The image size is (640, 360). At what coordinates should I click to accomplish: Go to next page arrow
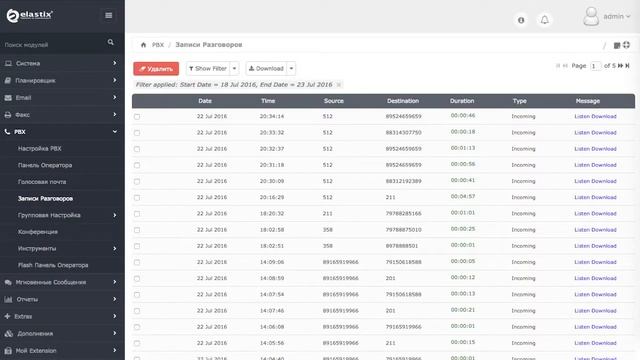[620, 66]
